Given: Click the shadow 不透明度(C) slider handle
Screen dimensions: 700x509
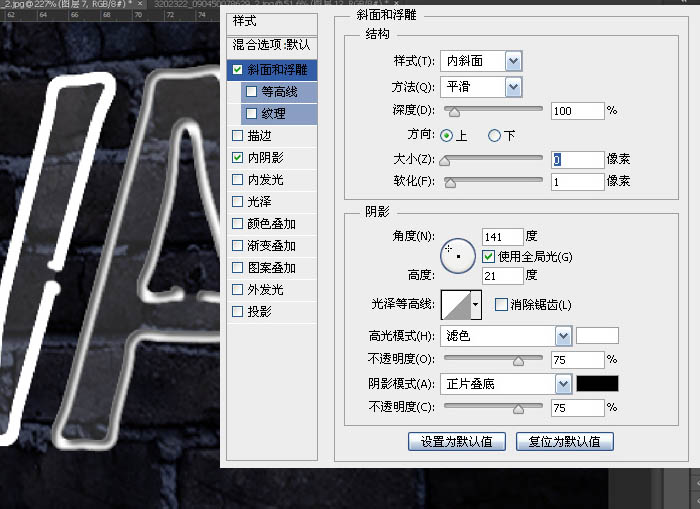Looking at the screenshot, I should point(518,409).
